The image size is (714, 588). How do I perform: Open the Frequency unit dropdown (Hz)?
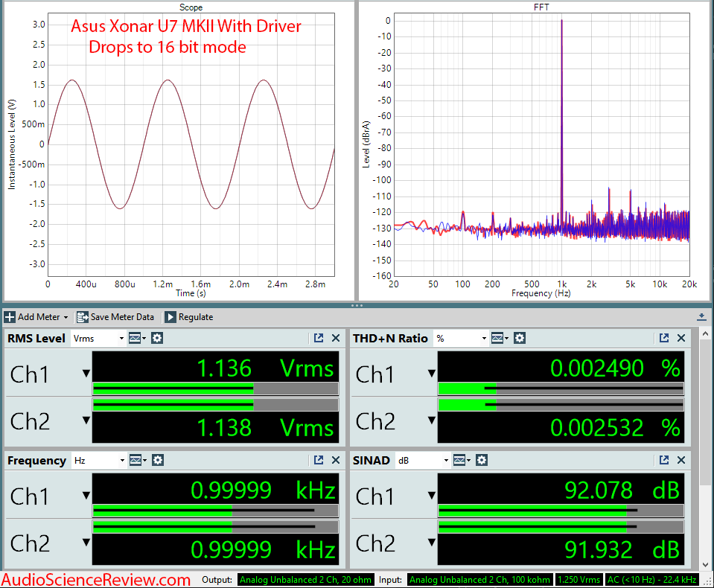[x=98, y=461]
